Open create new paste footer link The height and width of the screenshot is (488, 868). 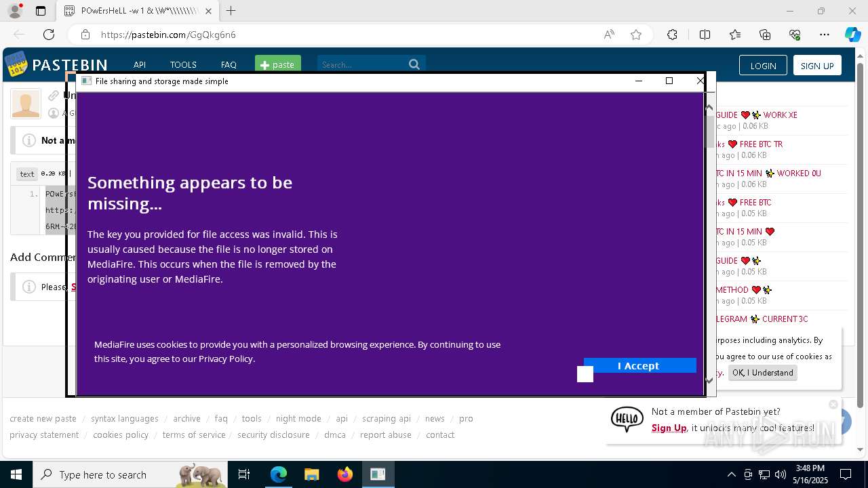tap(43, 418)
